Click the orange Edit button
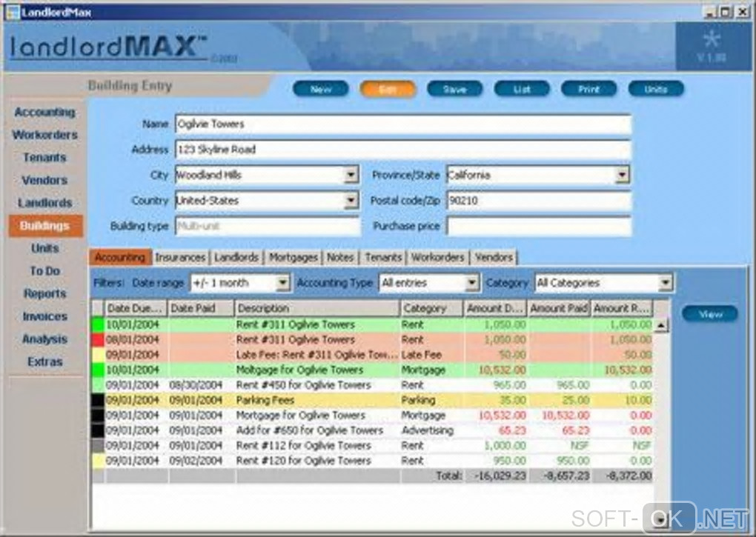The width and height of the screenshot is (756, 537). pyautogui.click(x=388, y=89)
